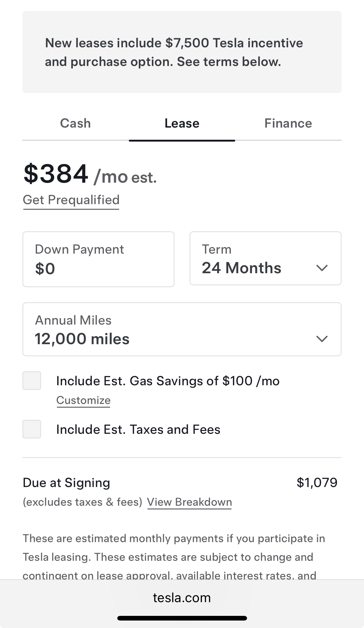The width and height of the screenshot is (364, 628).
Task: Click the $384 monthly estimate price
Action: pos(56,174)
